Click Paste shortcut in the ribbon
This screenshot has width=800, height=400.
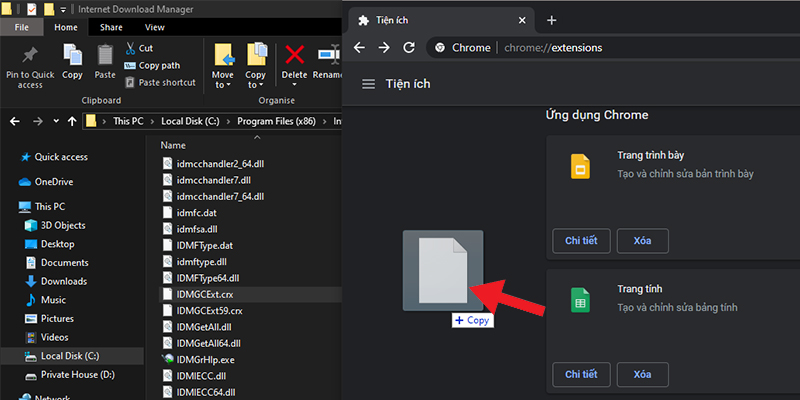coord(160,82)
